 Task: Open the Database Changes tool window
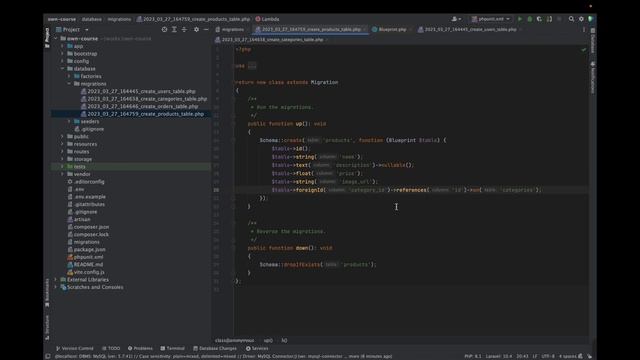tap(215, 349)
